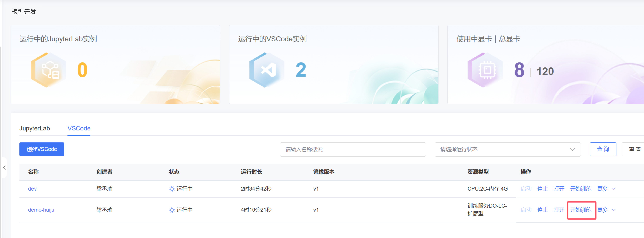Click the running spinner icon in the dev row
Viewport: 644px width, 238px height.
click(x=172, y=189)
